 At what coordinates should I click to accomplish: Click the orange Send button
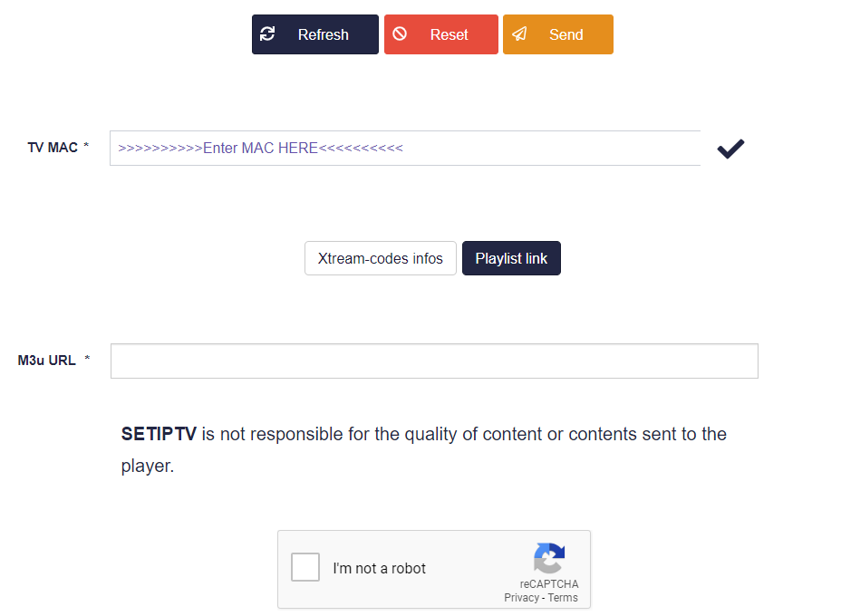(558, 34)
